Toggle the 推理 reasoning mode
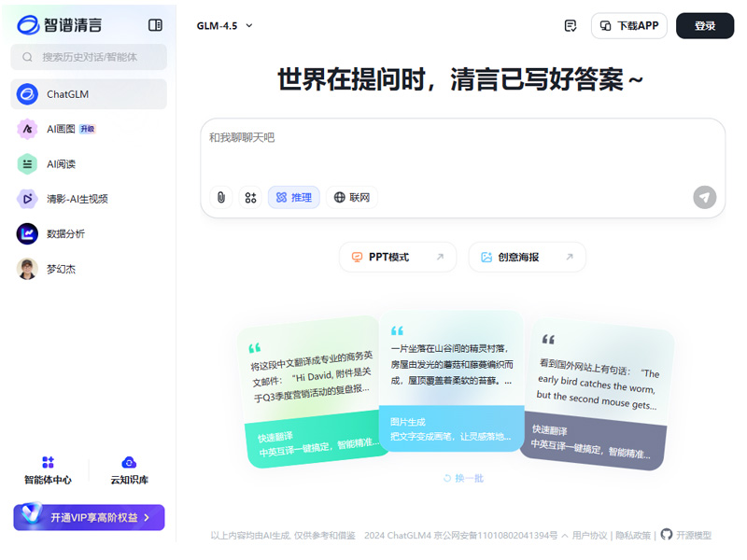The image size is (747, 560). pyautogui.click(x=294, y=197)
